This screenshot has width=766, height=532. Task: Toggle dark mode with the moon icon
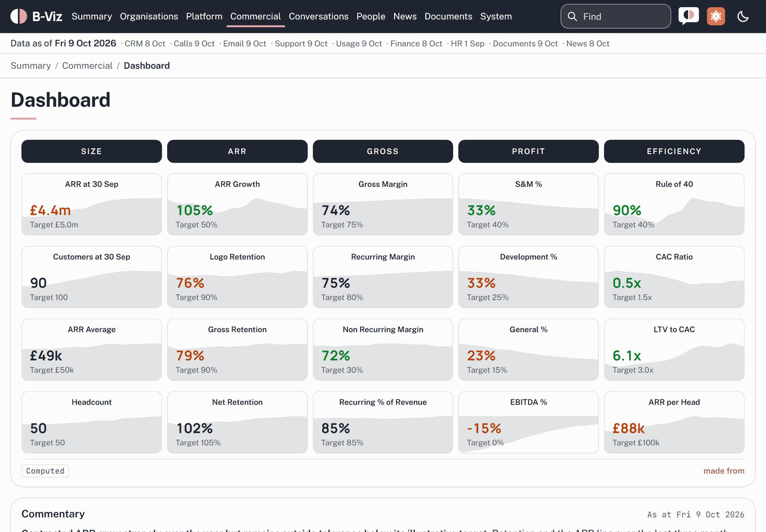(743, 16)
